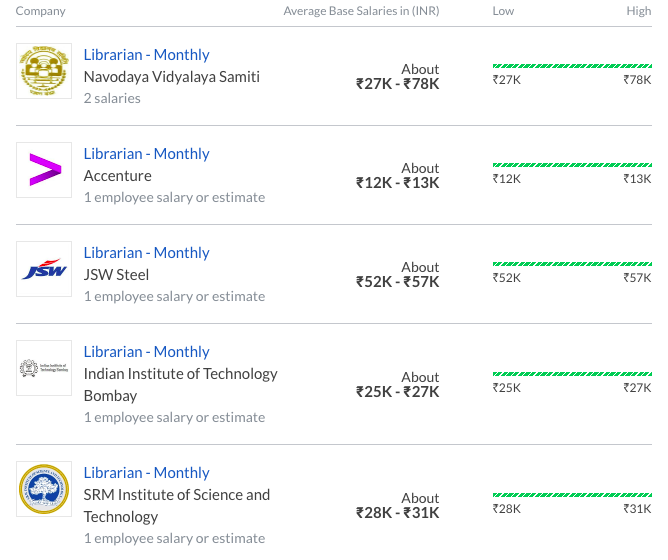Viewport: 668px width, 560px height.
Task: Click the IIT Bombay logo
Action: 44,368
